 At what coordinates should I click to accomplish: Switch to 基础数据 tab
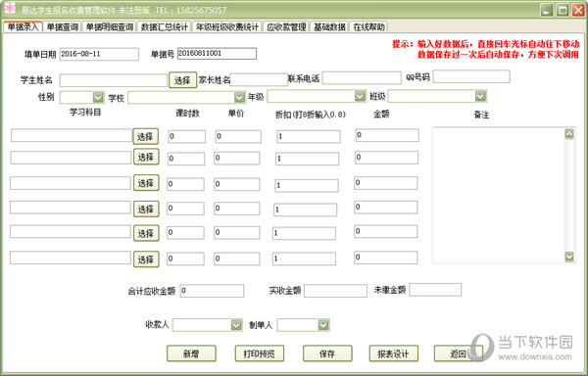click(329, 26)
